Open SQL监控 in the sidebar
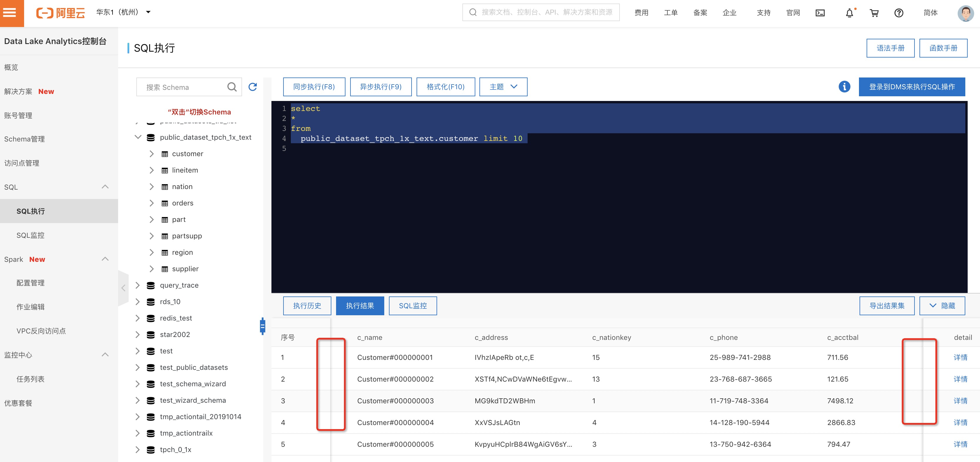The width and height of the screenshot is (980, 462). [x=31, y=235]
